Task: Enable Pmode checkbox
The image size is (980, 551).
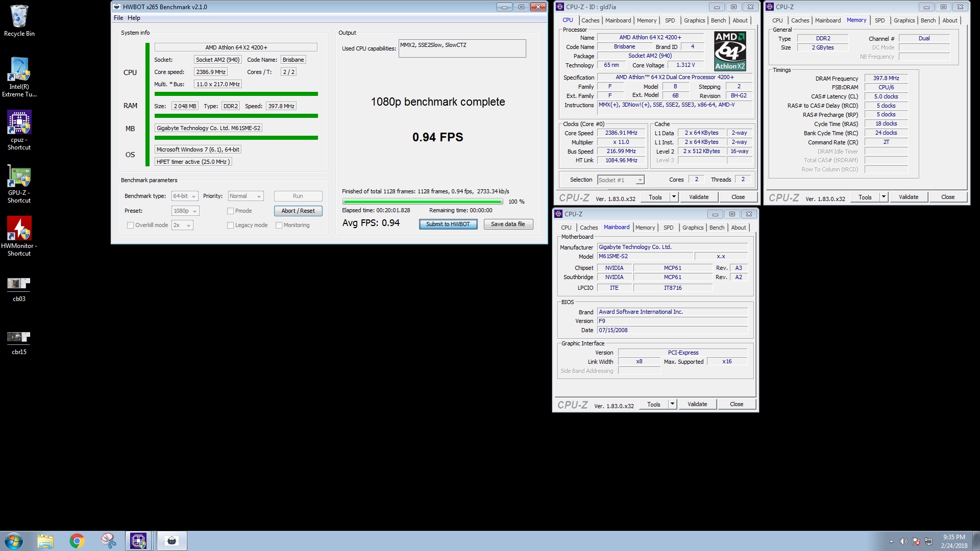Action: coord(230,211)
